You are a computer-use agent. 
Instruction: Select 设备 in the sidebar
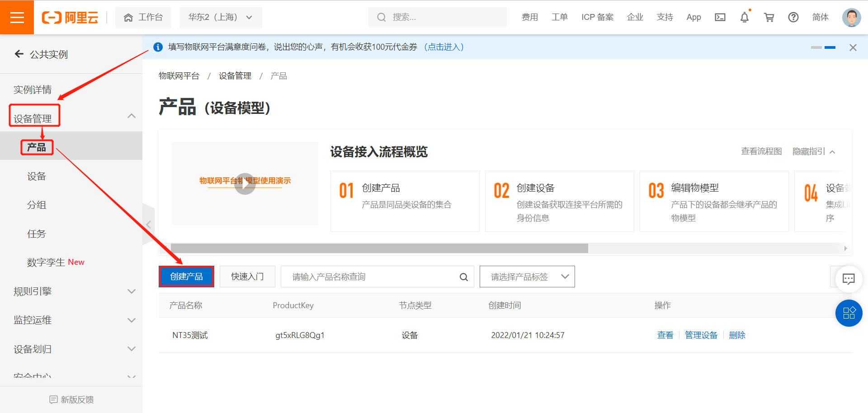click(x=37, y=176)
